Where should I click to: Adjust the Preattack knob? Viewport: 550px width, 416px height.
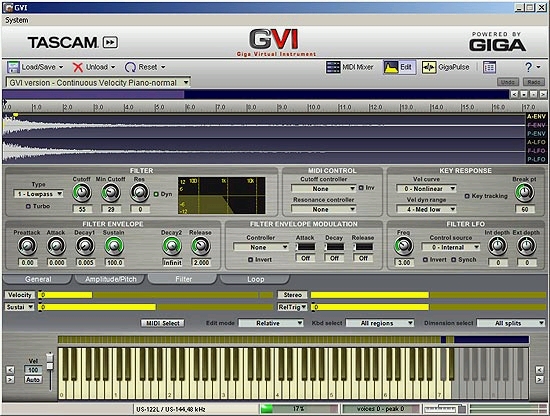pyautogui.click(x=27, y=246)
